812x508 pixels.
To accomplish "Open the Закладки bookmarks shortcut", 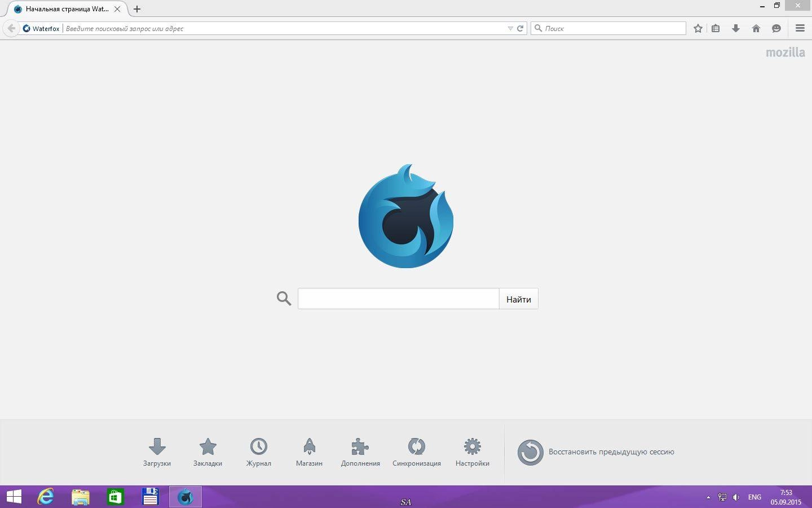I will [x=208, y=452].
